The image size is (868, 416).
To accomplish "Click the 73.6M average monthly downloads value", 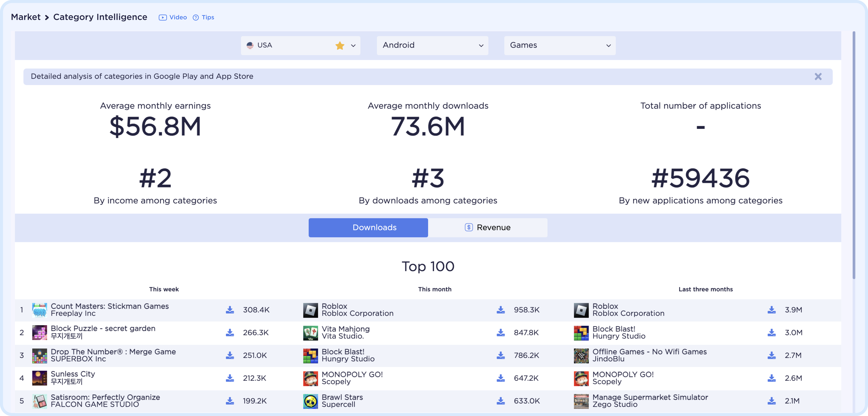I will tap(428, 126).
